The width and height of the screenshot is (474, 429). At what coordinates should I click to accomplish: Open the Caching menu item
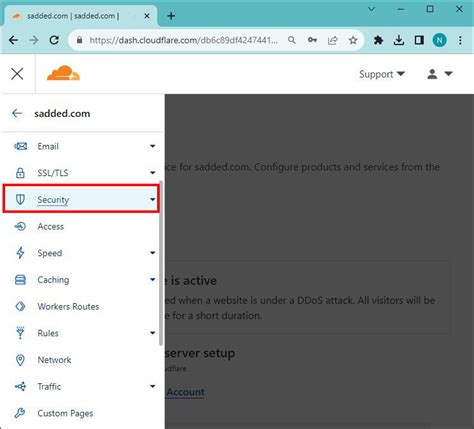tap(80, 279)
